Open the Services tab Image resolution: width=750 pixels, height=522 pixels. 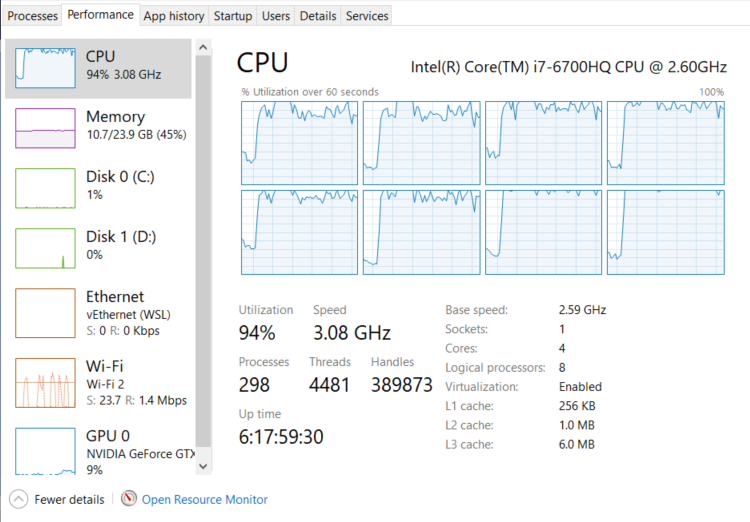pos(367,16)
